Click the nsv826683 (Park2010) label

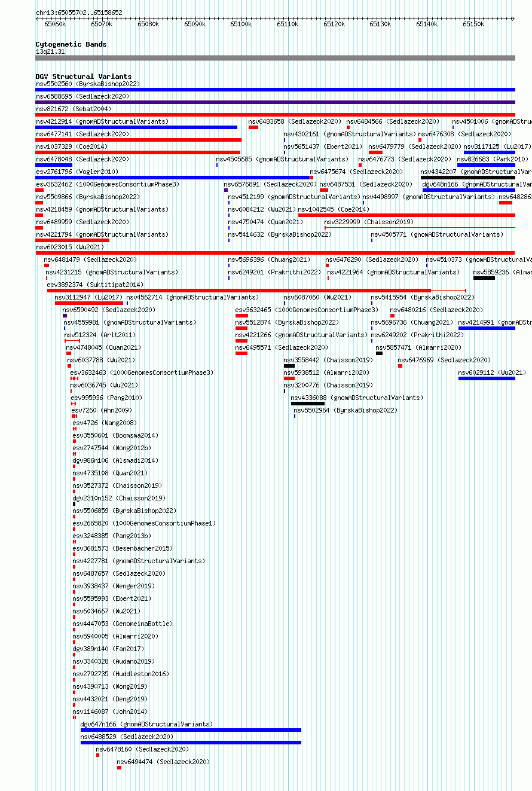click(493, 159)
